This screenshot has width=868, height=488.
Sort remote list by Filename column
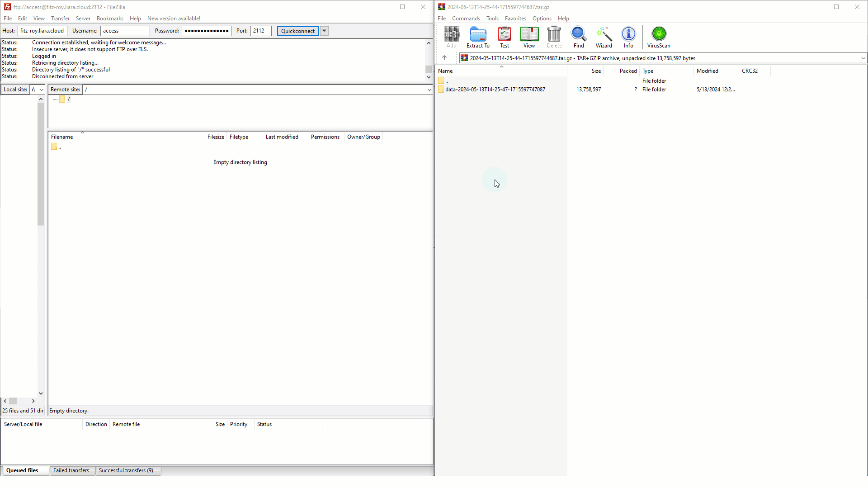click(x=82, y=137)
